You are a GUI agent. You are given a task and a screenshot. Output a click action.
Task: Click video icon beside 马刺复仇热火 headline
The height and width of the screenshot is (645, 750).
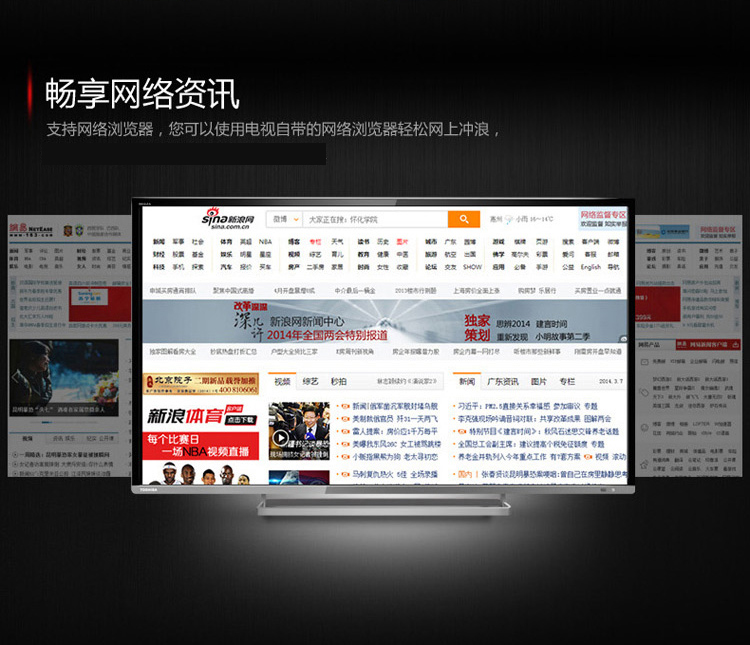click(346, 474)
